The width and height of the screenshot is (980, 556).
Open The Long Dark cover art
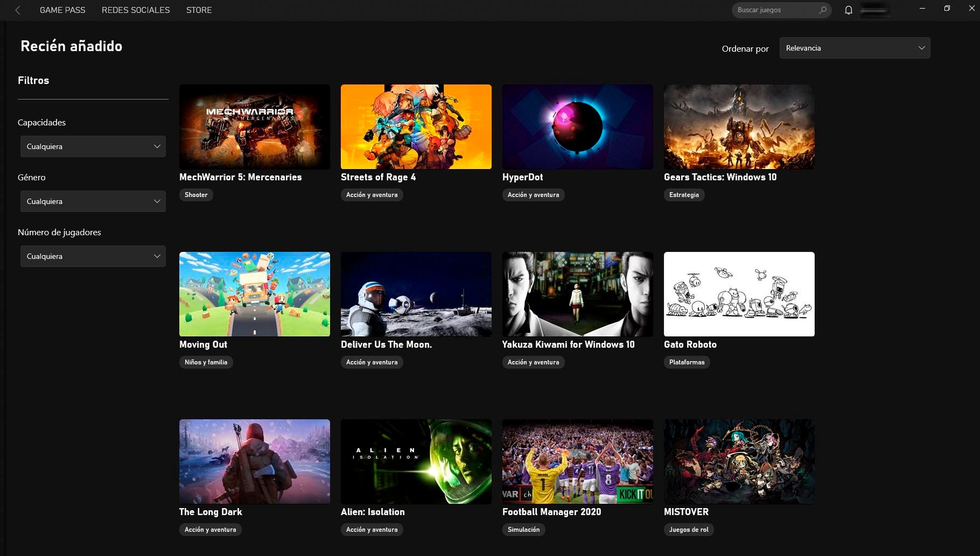pyautogui.click(x=255, y=461)
